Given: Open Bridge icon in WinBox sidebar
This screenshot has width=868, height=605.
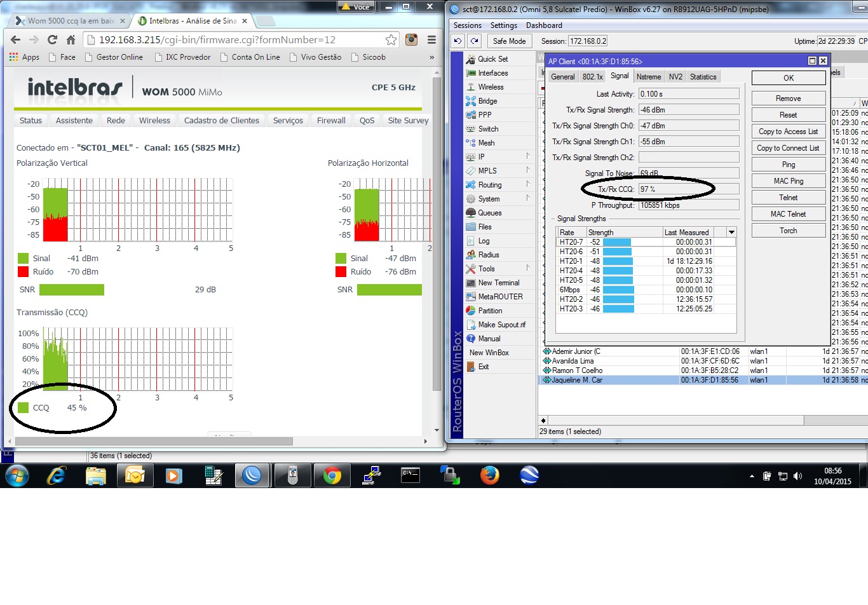Looking at the screenshot, I should (471, 101).
